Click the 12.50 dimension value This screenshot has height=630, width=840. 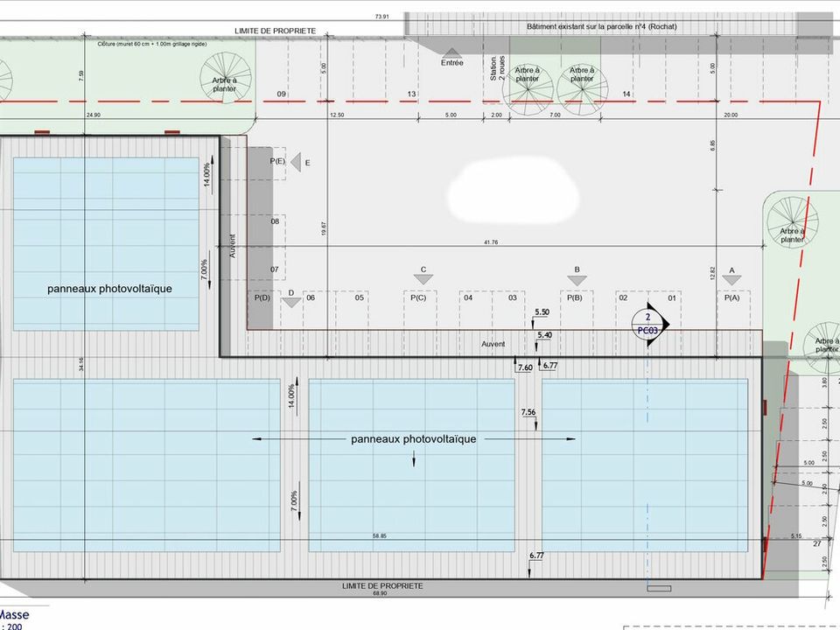point(337,115)
